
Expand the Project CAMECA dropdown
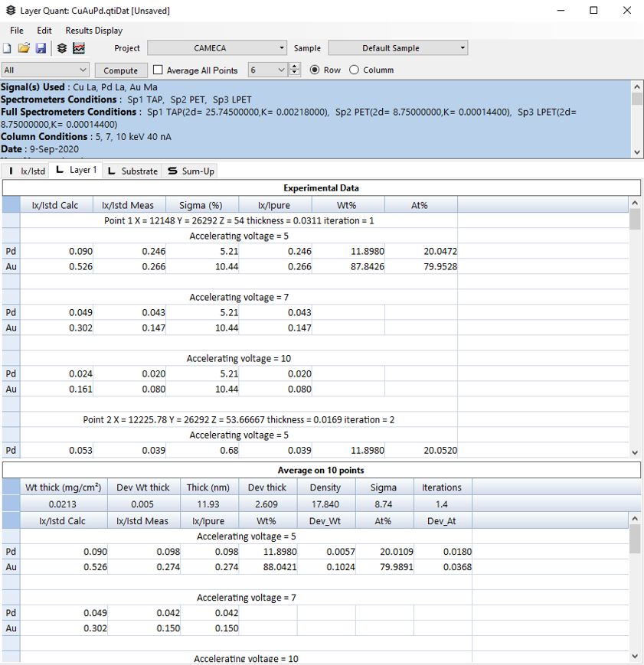tap(217, 48)
